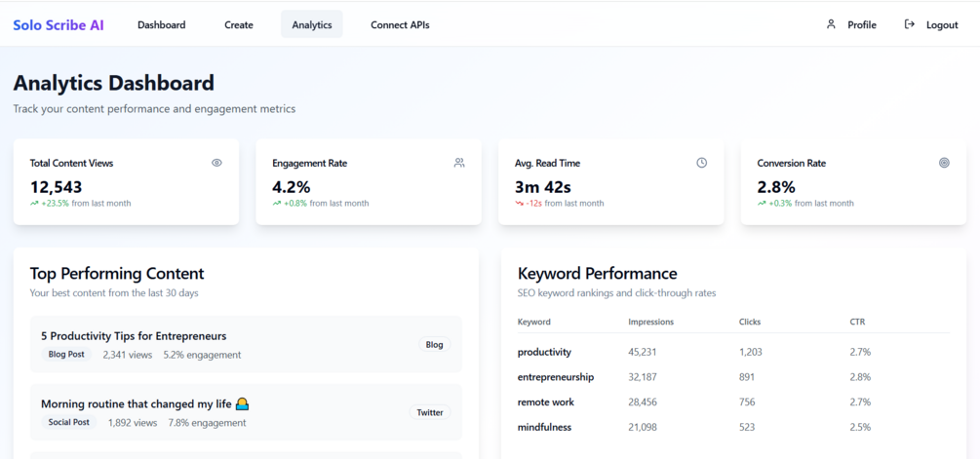
Task: Click the 12,543 views value
Action: 57,187
